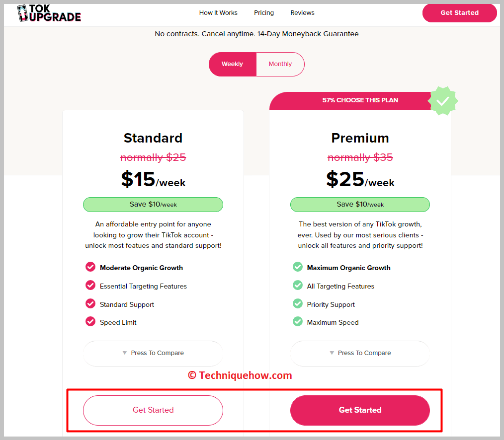Click the Maximum Speed green checkmark
Viewport: 504px width, 440px height.
click(298, 321)
